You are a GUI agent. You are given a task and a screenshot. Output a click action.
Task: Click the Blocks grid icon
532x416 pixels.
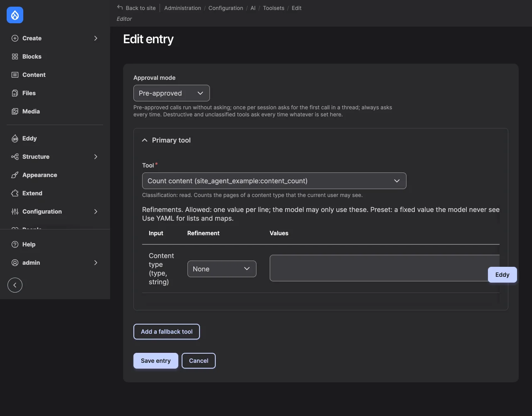(x=15, y=57)
